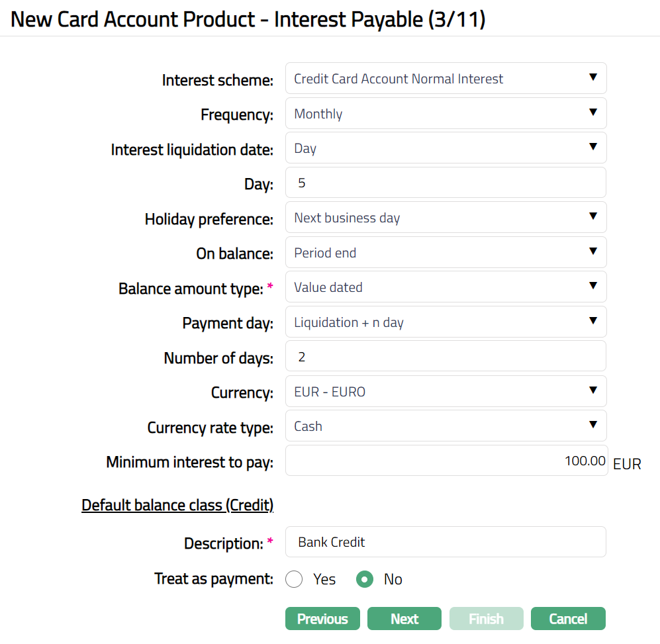The image size is (660, 644).
Task: Click Default balance class (Credit) heading
Action: click(x=177, y=506)
